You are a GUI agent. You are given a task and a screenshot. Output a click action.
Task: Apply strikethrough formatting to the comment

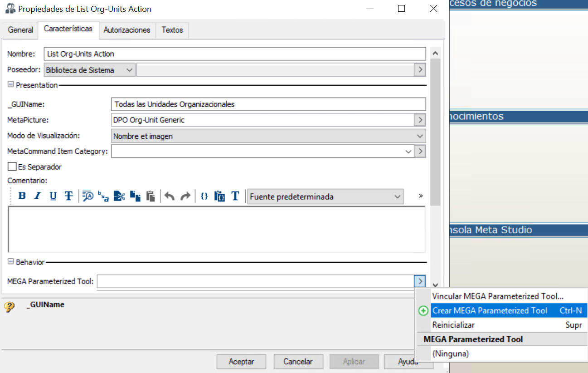click(x=68, y=196)
